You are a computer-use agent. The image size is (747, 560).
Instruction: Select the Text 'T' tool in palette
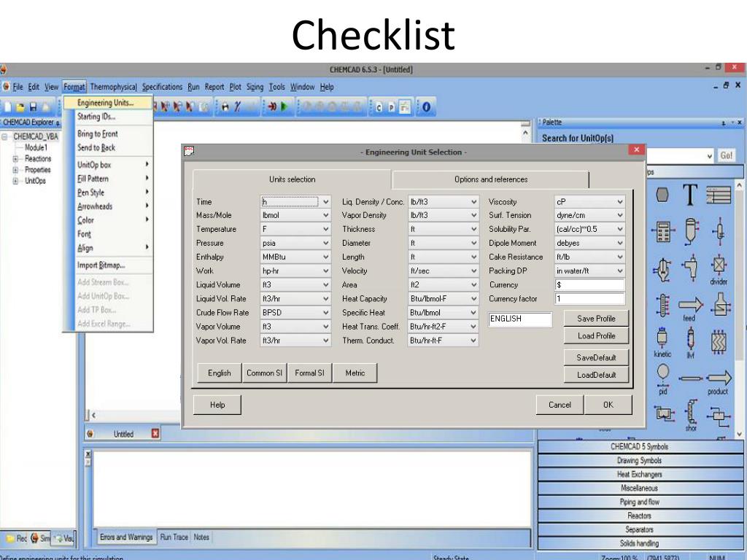point(690,194)
